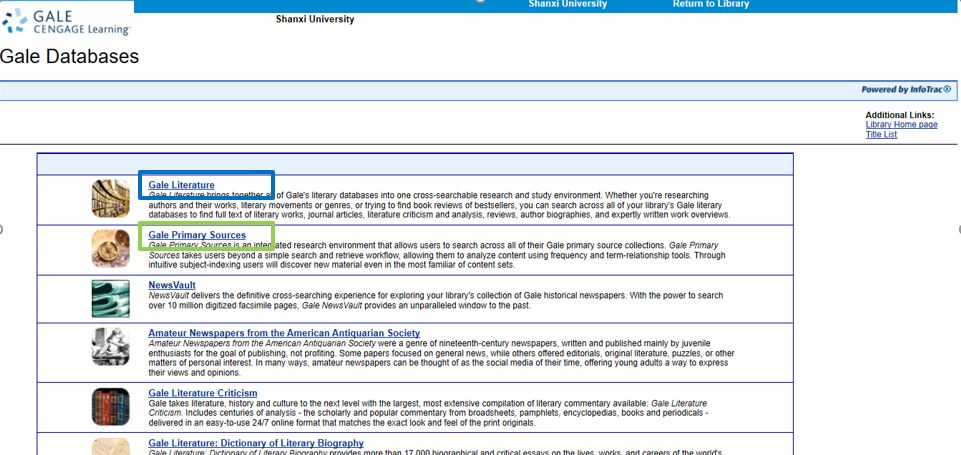Click Return to Library in top bar
Image resolution: width=961 pixels, height=455 pixels.
pyautogui.click(x=711, y=5)
